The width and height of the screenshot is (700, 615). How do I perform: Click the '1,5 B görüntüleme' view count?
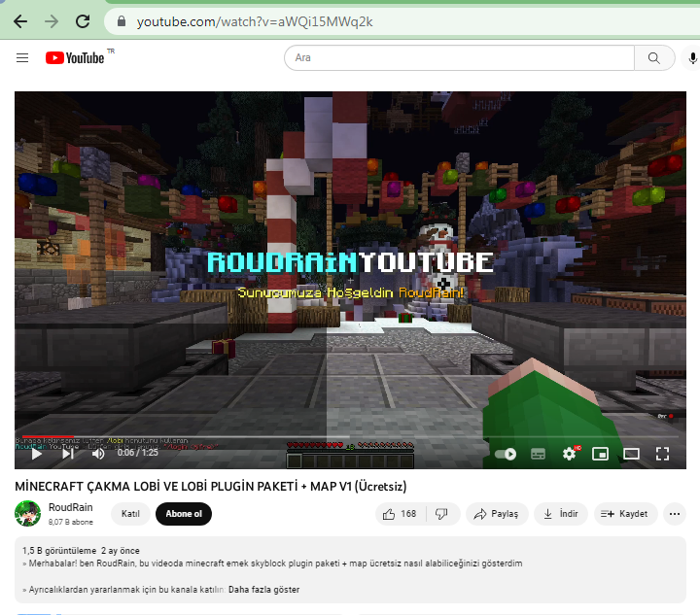point(59,551)
